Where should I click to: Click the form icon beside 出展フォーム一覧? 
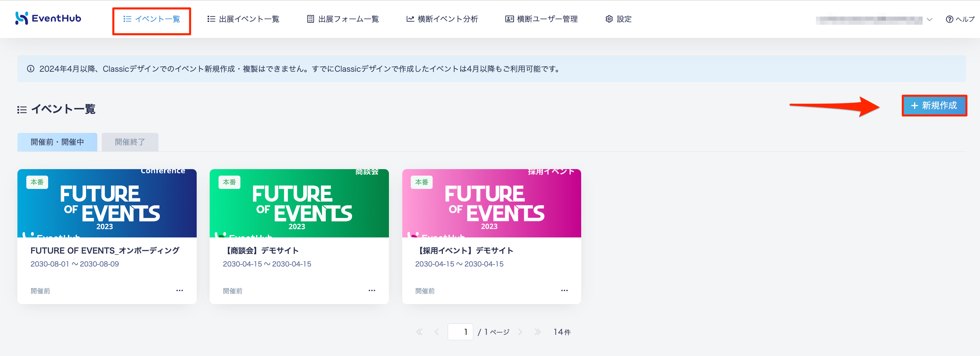click(310, 19)
